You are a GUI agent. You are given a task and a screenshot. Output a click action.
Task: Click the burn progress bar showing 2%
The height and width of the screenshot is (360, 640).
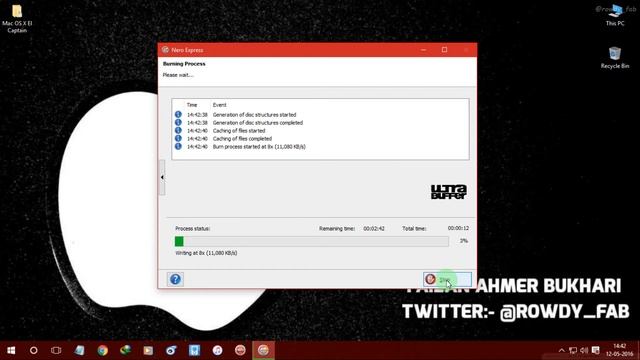312,241
